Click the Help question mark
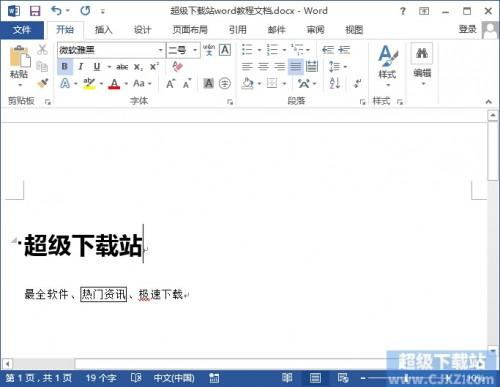Viewport: 500px width, 387px height. pyautogui.click(x=403, y=11)
